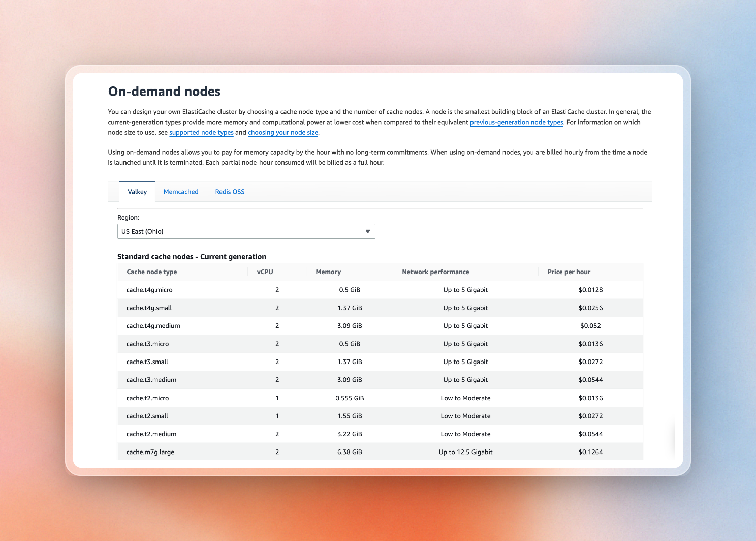Select the cache.t4g.small node name
Screen dimensions: 756x541
[149, 308]
